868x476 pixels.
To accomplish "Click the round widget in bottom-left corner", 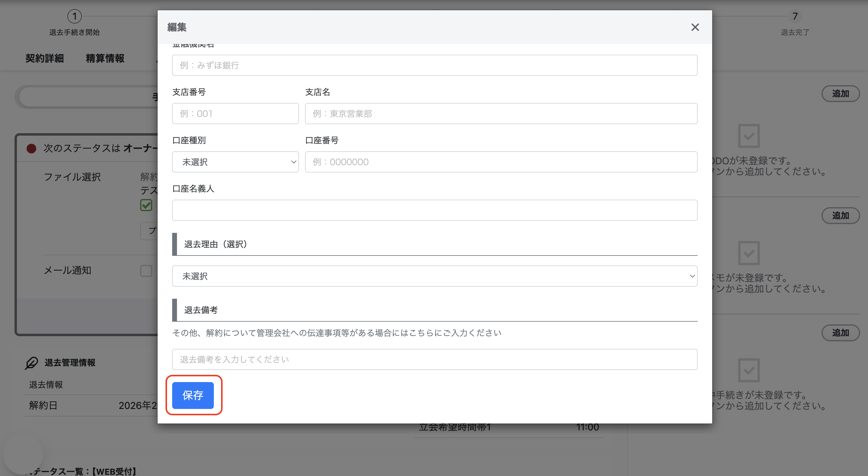I will 23,454.
